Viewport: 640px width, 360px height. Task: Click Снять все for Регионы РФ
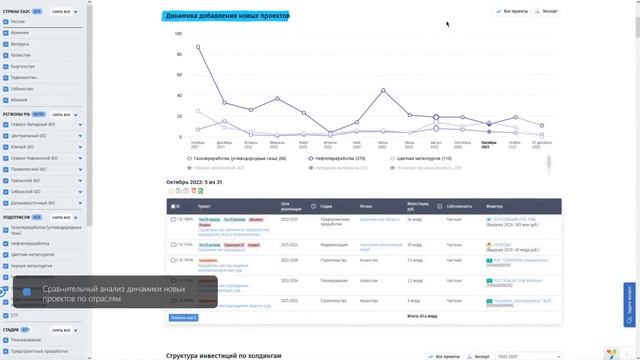(61, 115)
